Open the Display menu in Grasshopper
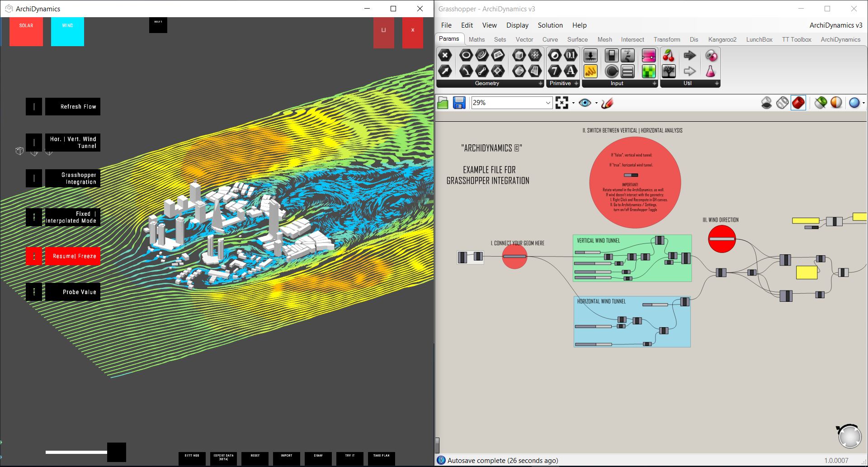868x467 pixels. tap(517, 25)
